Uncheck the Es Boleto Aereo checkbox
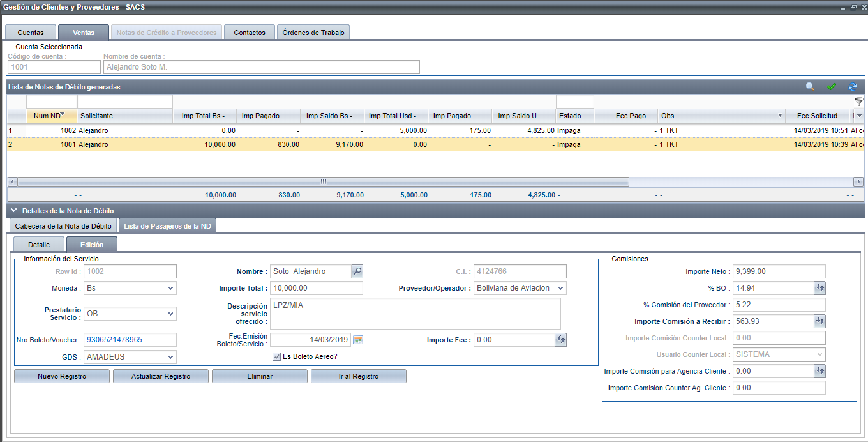 pyautogui.click(x=276, y=357)
